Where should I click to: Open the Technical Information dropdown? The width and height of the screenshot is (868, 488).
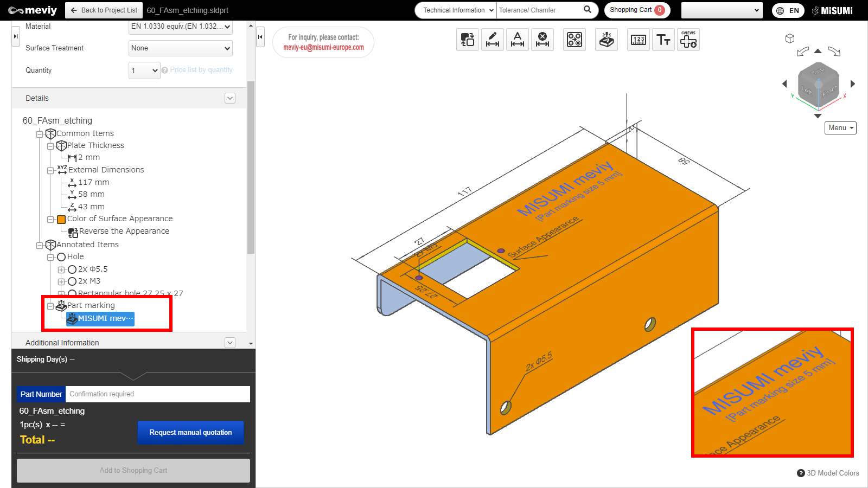(458, 10)
